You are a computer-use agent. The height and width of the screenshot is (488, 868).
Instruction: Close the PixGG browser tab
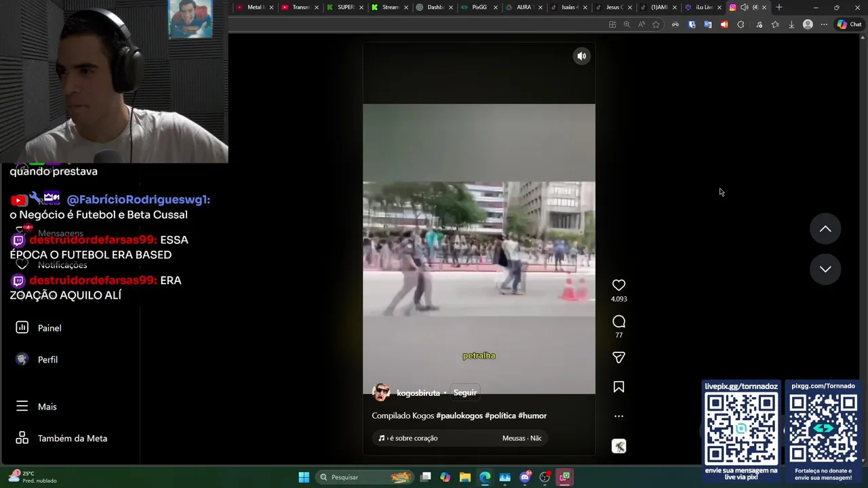pyautogui.click(x=496, y=7)
